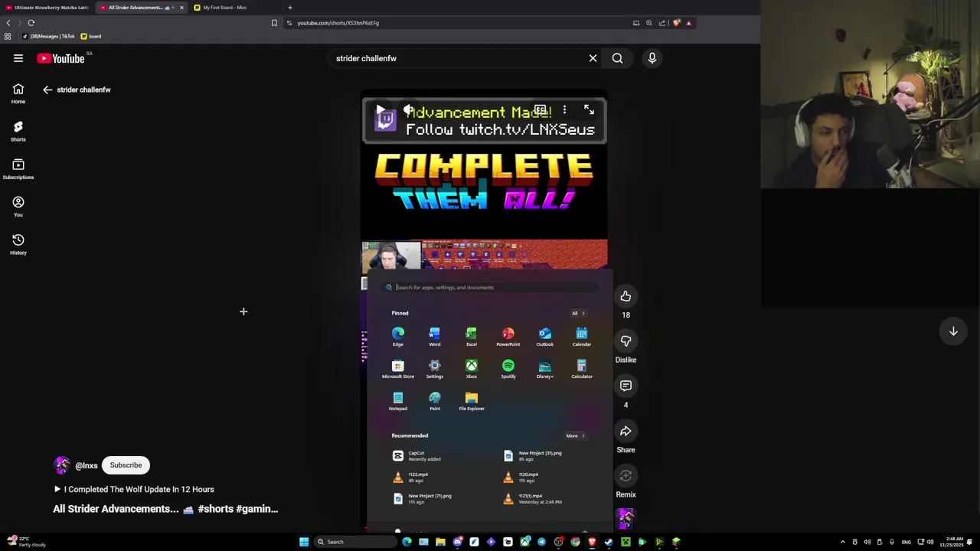Click the sound thumbnail below Remix
The image size is (980, 551).
626,519
